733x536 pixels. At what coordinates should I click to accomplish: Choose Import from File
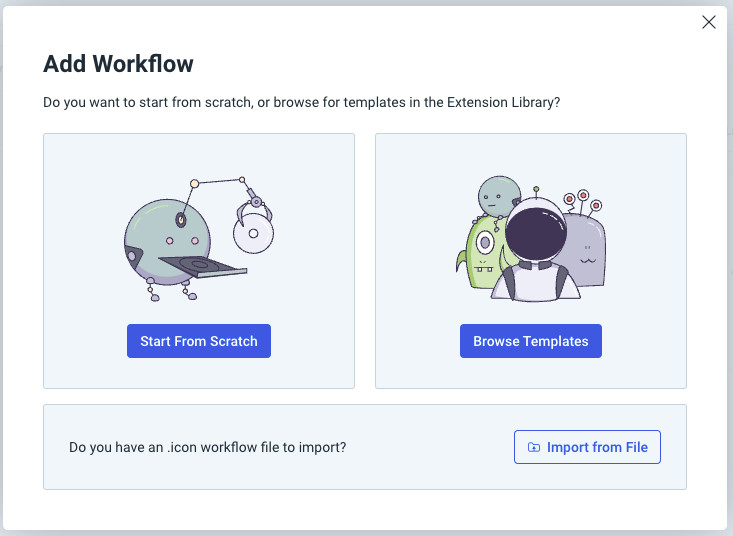pyautogui.click(x=587, y=447)
